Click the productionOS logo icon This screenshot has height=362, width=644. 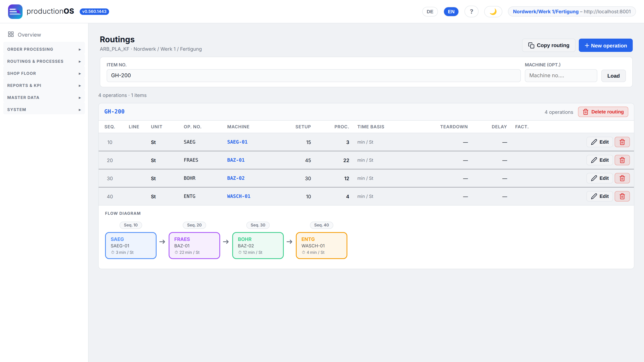pyautogui.click(x=15, y=11)
